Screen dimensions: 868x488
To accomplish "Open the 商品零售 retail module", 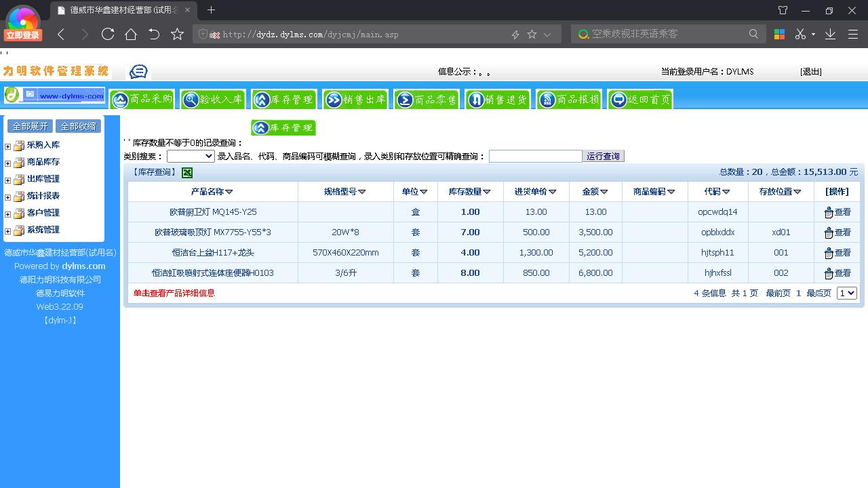I will (427, 99).
